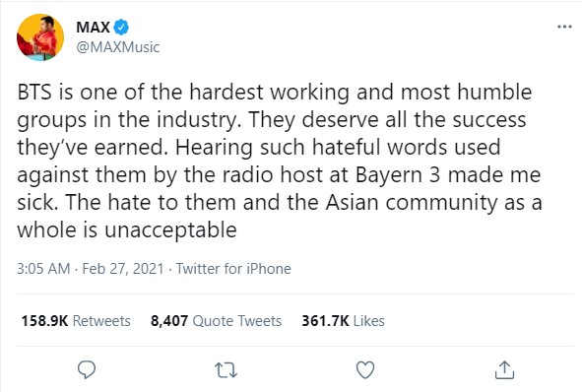This screenshot has width=582, height=392.
Task: Click the Feb 27, 2021 date
Action: pos(123,269)
